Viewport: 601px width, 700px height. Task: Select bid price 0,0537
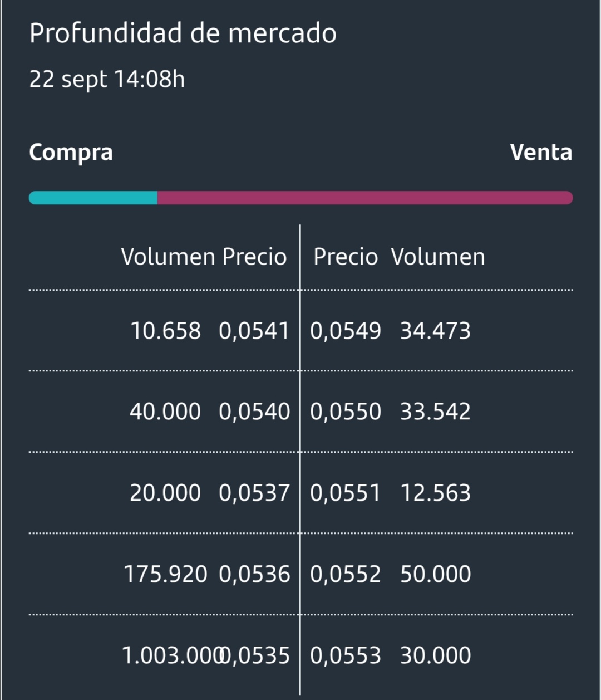point(254,493)
